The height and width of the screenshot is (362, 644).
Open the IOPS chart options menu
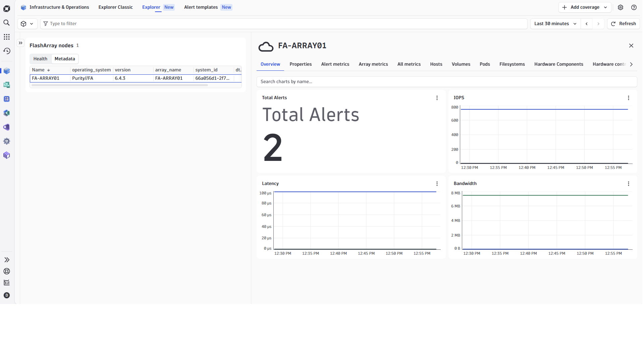(628, 98)
